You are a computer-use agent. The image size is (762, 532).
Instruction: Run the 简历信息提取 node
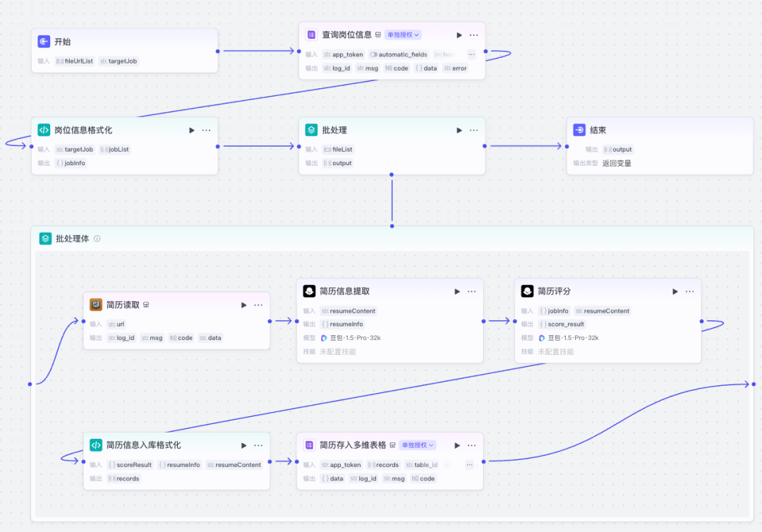pyautogui.click(x=457, y=291)
